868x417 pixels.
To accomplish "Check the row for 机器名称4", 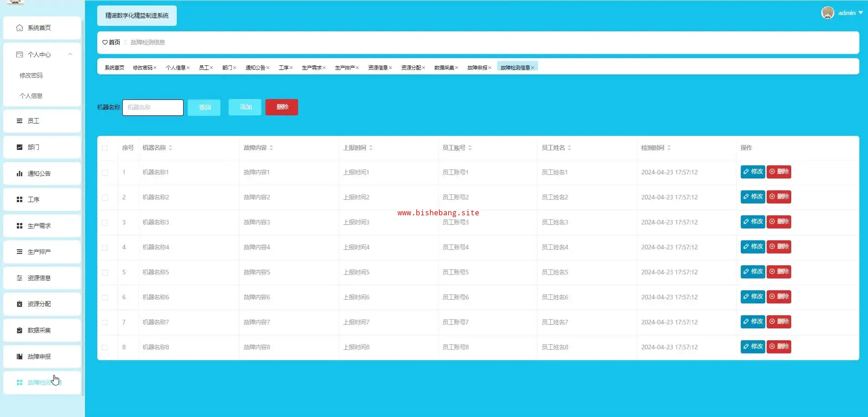I will [x=105, y=248].
